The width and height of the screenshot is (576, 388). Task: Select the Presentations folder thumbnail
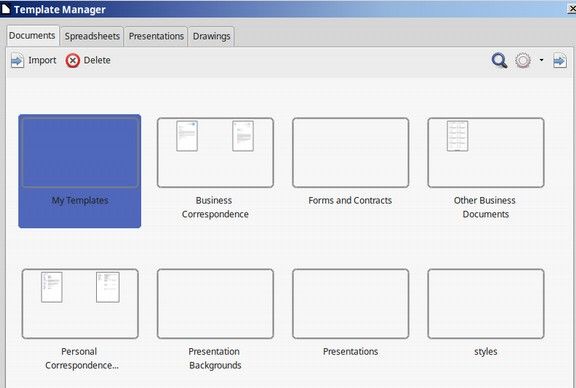350,303
